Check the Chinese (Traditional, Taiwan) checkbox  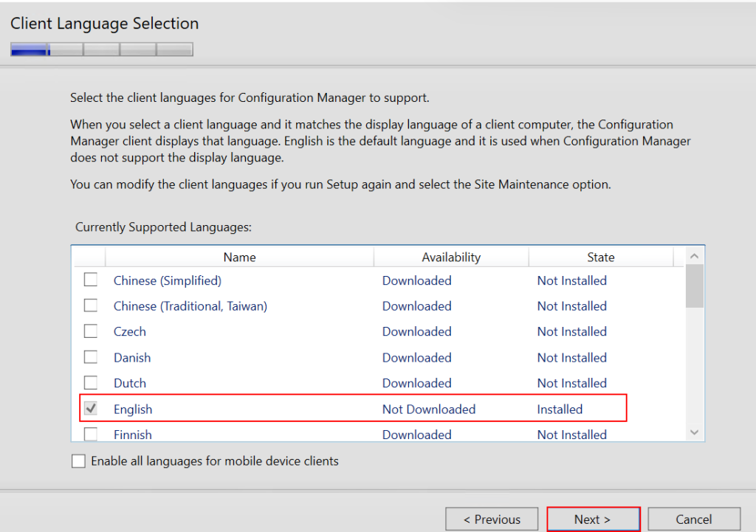pos(90,306)
